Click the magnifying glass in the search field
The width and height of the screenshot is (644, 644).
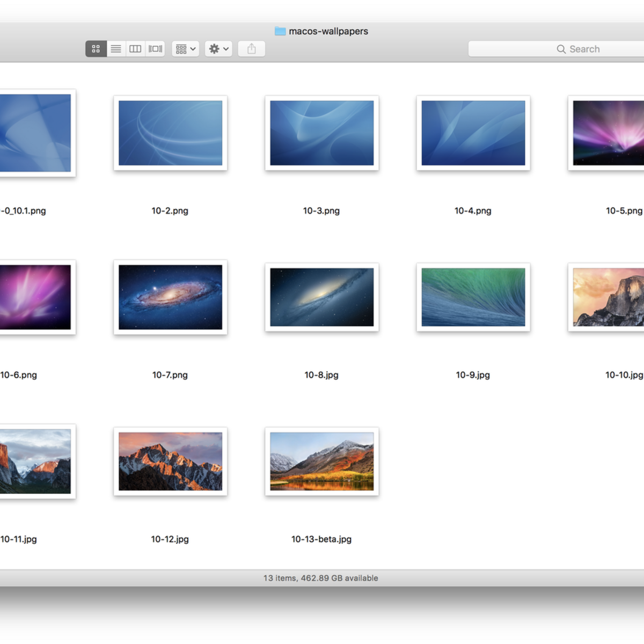(561, 49)
